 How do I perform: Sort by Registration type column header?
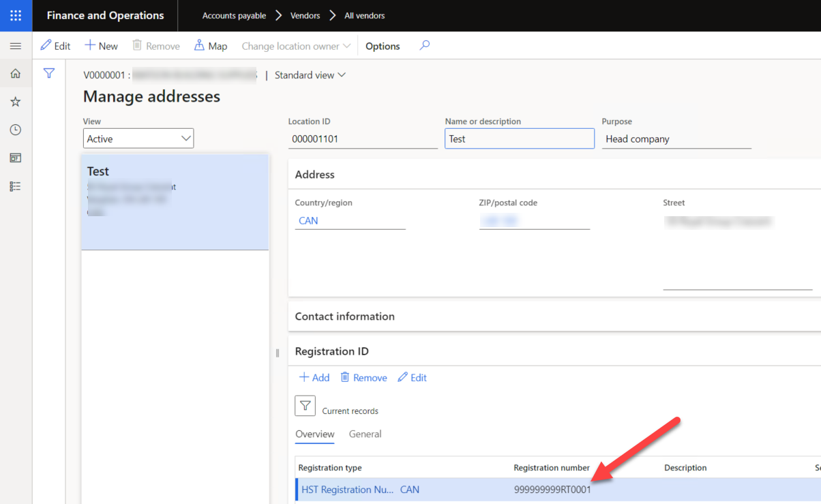[330, 468]
